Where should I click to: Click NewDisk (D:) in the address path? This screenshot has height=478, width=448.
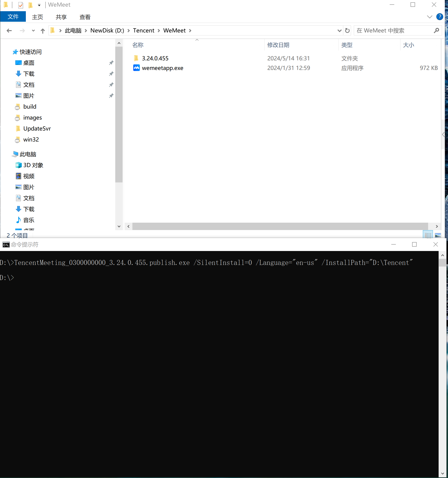(107, 31)
